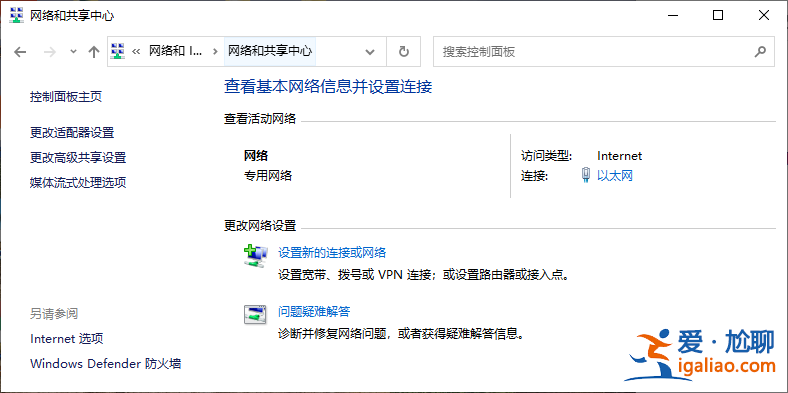Go up one level with the Up arrow

pyautogui.click(x=93, y=51)
